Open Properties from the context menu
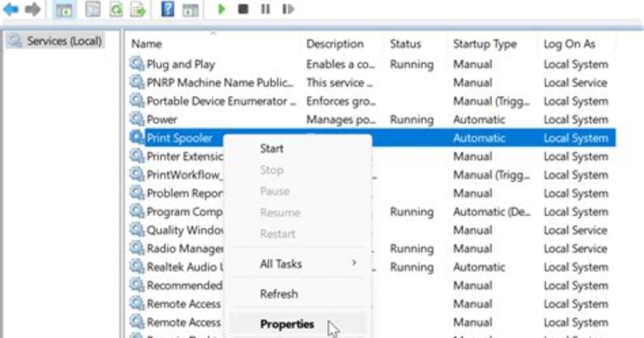The image size is (644, 338). coord(287,324)
